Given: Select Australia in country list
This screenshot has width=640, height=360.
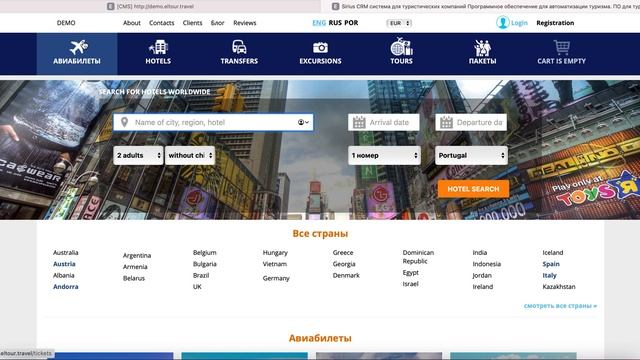Looking at the screenshot, I should pos(66,253).
